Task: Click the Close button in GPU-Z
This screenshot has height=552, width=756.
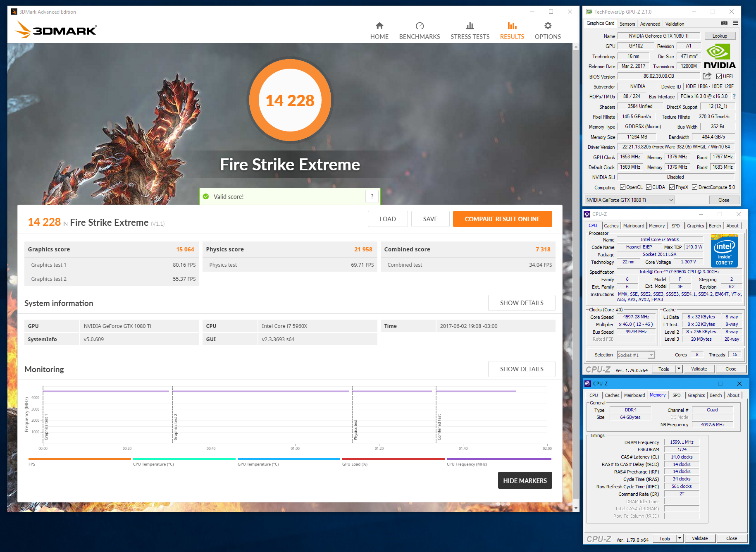Action: pos(724,200)
